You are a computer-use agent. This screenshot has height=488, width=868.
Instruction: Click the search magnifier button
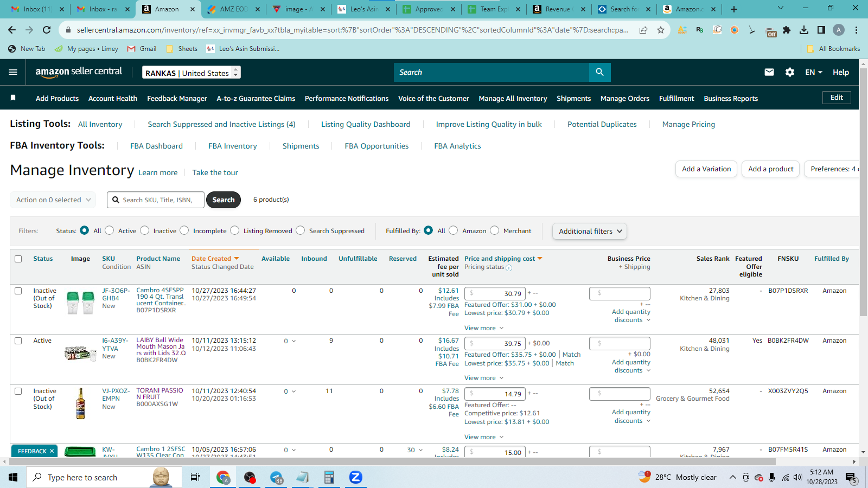point(599,72)
